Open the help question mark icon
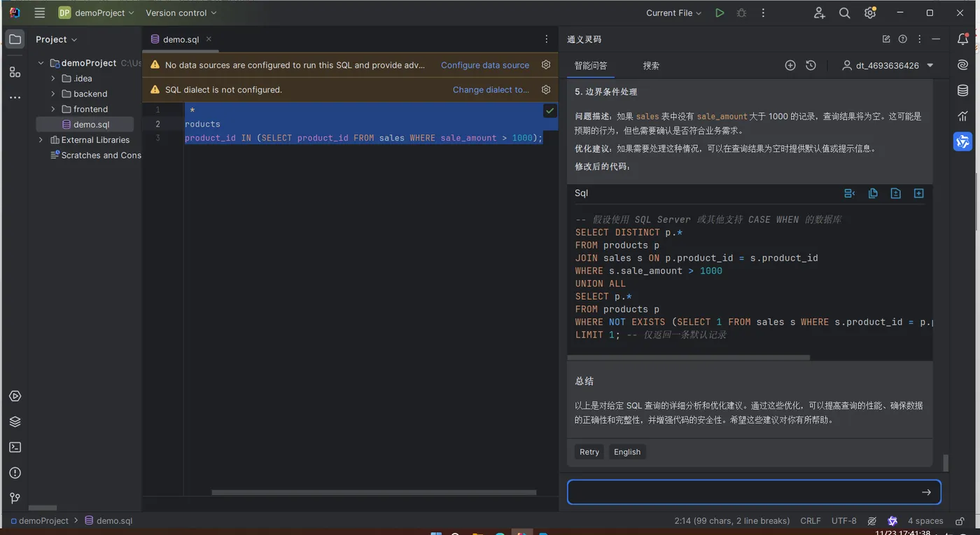The image size is (980, 535). pyautogui.click(x=903, y=39)
